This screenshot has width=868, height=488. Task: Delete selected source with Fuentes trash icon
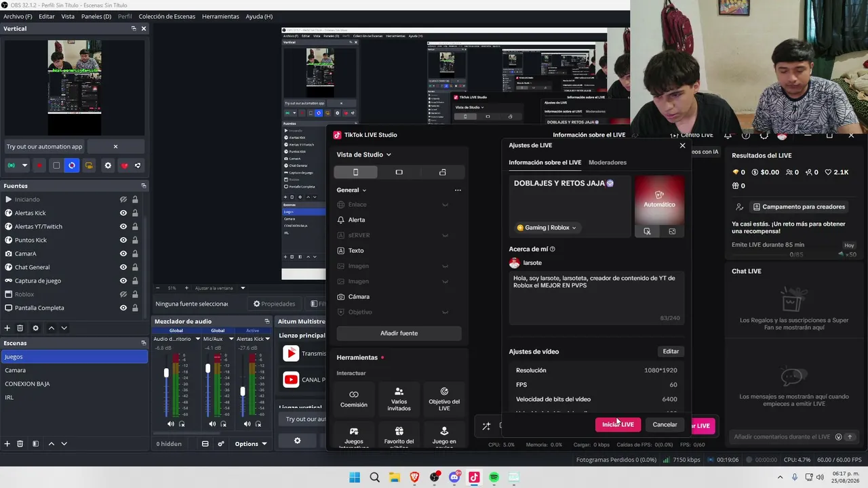(x=20, y=328)
